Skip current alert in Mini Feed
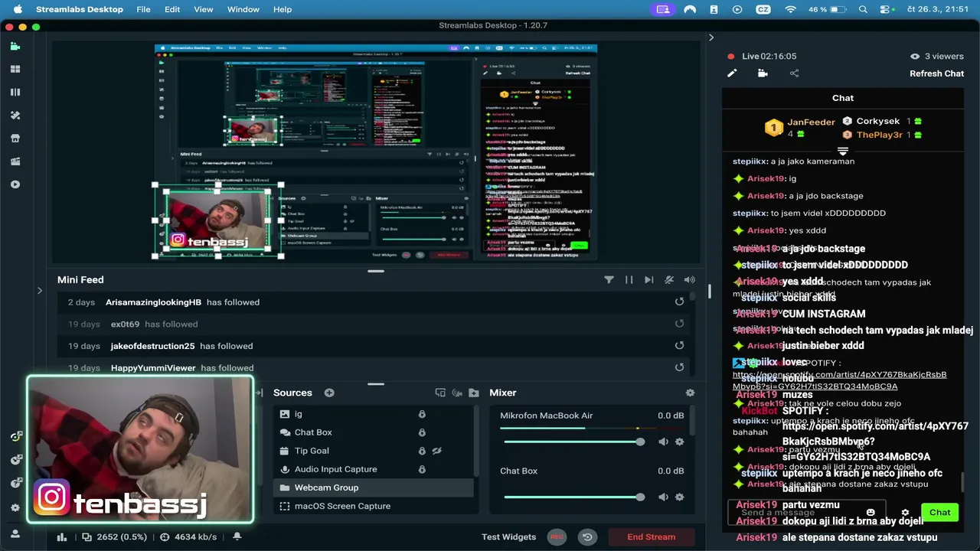The width and height of the screenshot is (980, 551). click(x=648, y=280)
